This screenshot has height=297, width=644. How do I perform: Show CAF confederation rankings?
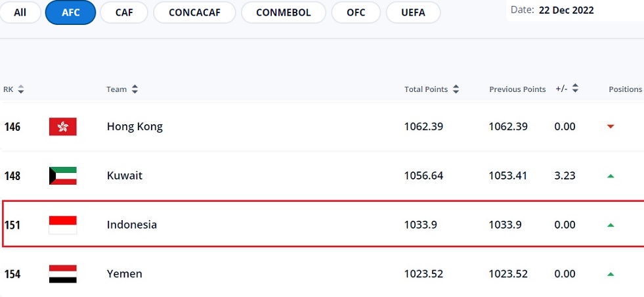(124, 12)
